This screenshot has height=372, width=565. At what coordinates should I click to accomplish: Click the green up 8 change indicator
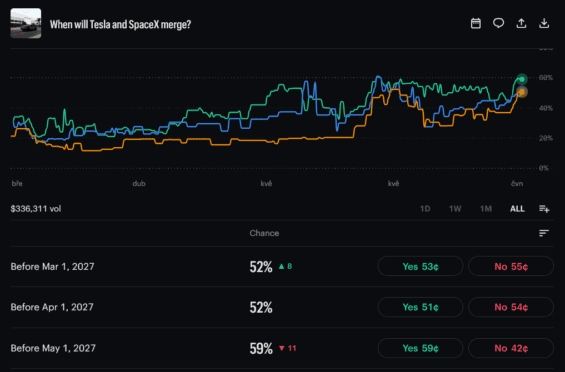tap(285, 266)
